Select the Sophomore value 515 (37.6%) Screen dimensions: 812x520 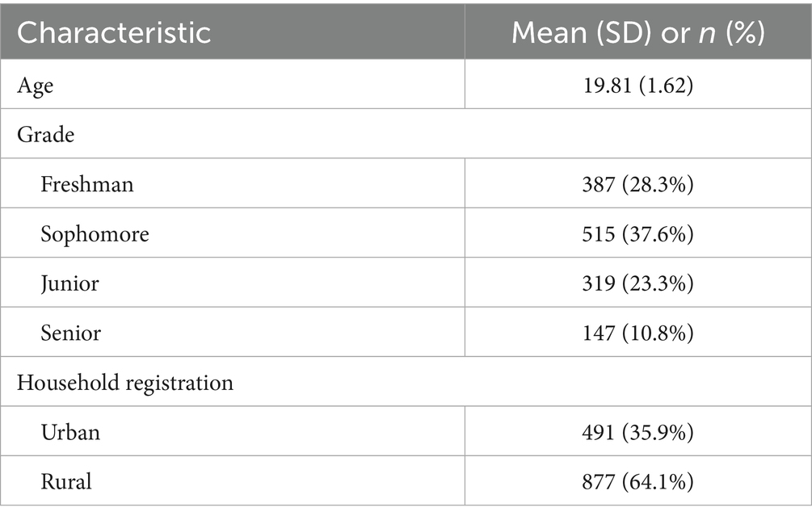click(x=637, y=234)
